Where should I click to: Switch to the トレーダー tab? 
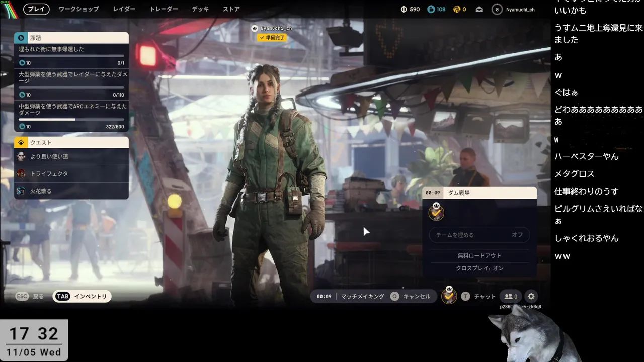click(164, 9)
